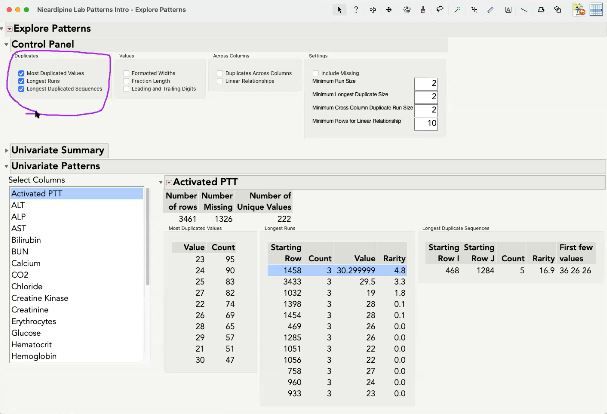Screen dimensions: 607x414
Task: Select the arrow cursor tool
Action: (x=340, y=9)
